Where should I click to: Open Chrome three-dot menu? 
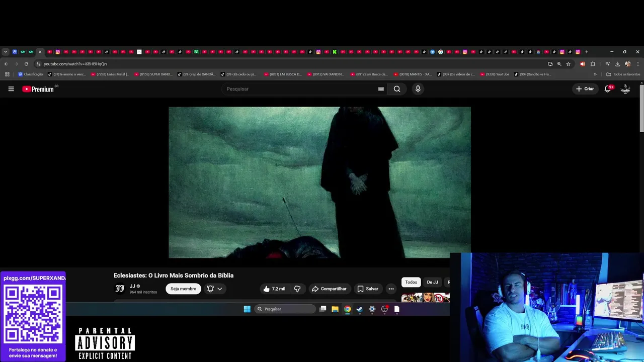click(x=638, y=64)
